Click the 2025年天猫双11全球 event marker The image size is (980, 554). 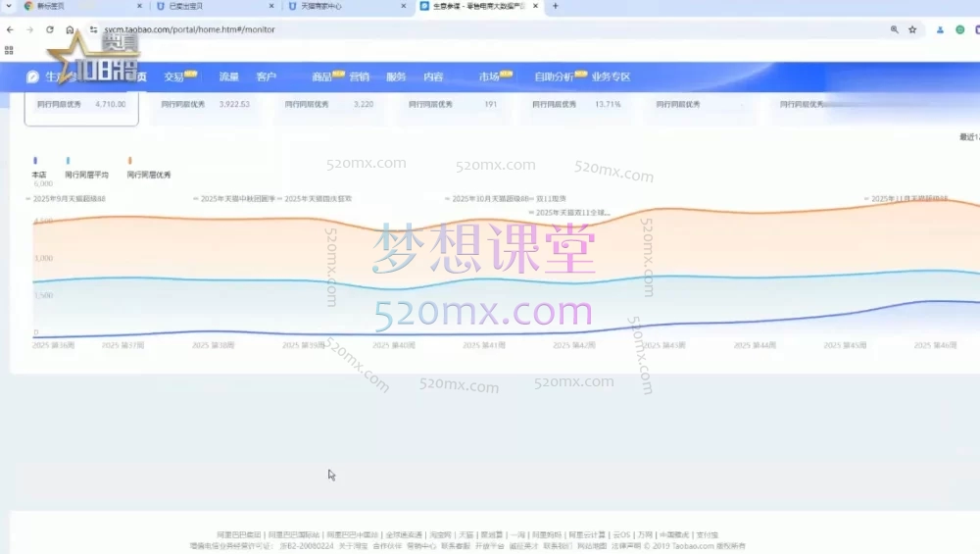tap(569, 213)
